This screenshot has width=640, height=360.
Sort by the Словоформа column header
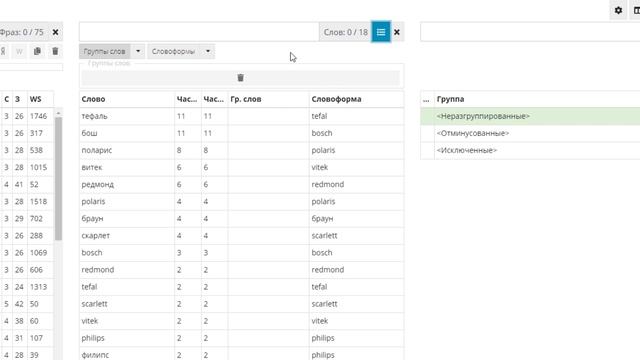pos(336,99)
